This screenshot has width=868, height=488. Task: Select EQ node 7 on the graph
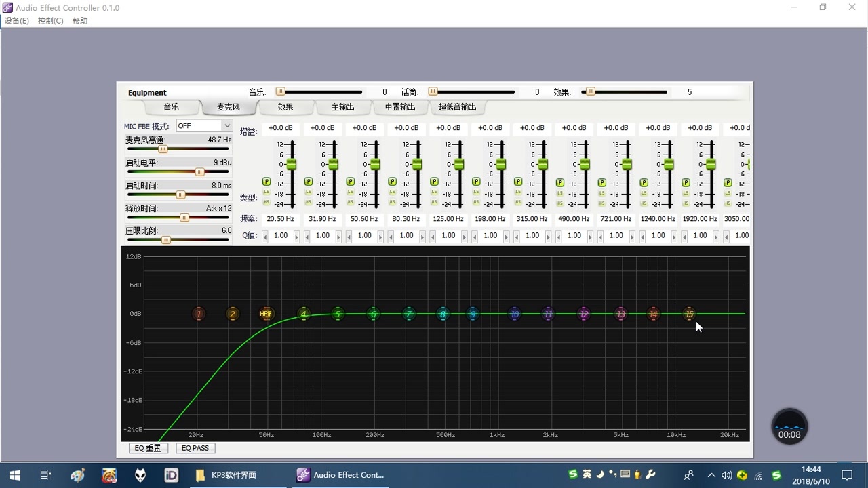pyautogui.click(x=408, y=314)
